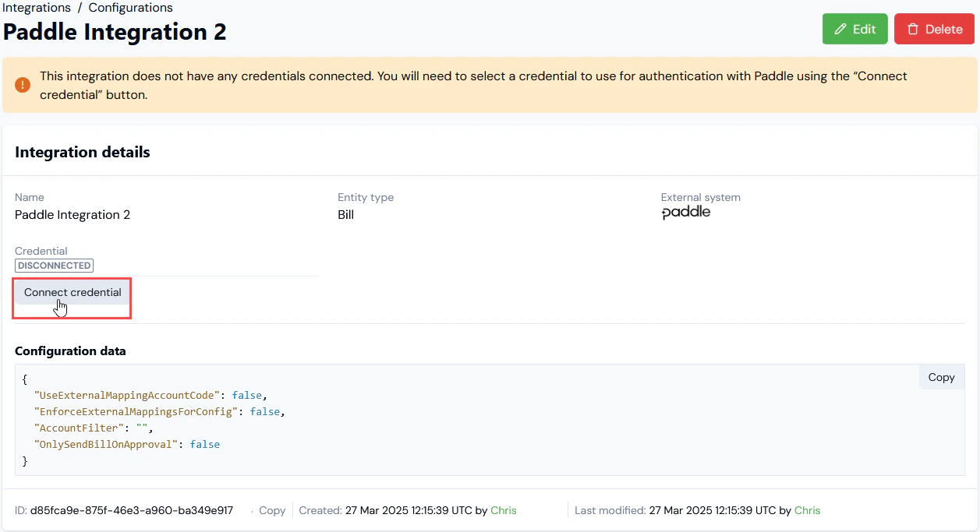Click the green Edit button
This screenshot has width=980, height=532.
(x=854, y=29)
